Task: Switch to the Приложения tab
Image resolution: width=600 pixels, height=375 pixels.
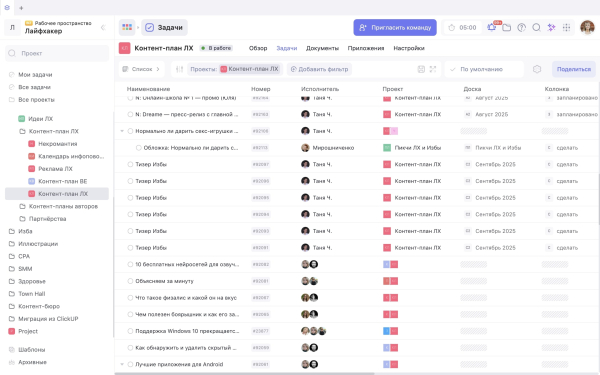Action: pyautogui.click(x=366, y=48)
